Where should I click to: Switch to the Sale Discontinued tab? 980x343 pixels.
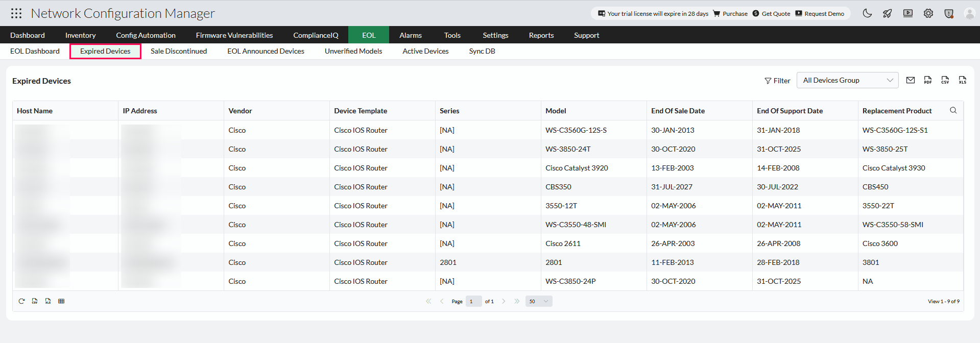(x=179, y=51)
